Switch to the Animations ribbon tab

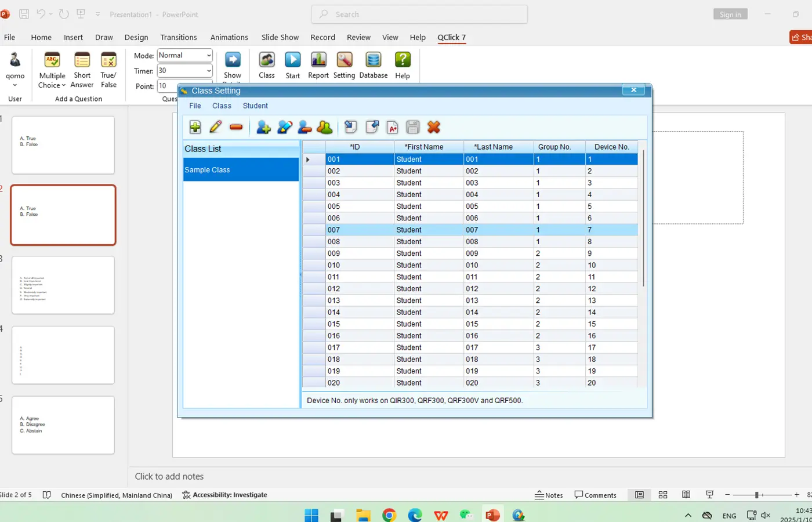tap(229, 37)
